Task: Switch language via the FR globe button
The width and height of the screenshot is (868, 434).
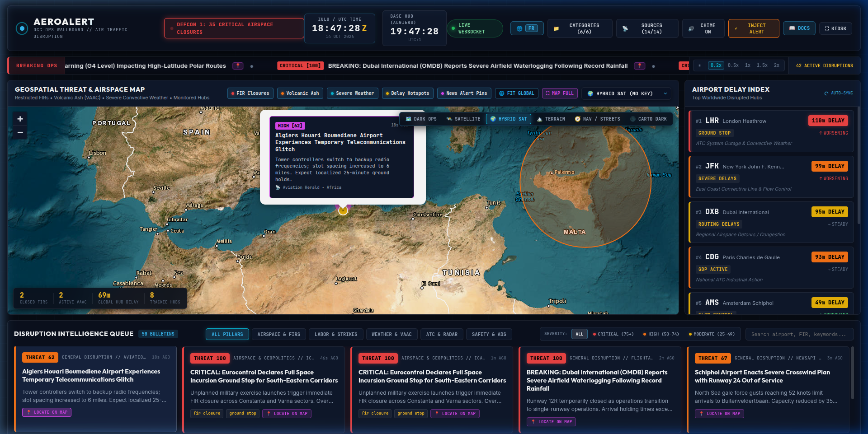Action: (x=527, y=28)
